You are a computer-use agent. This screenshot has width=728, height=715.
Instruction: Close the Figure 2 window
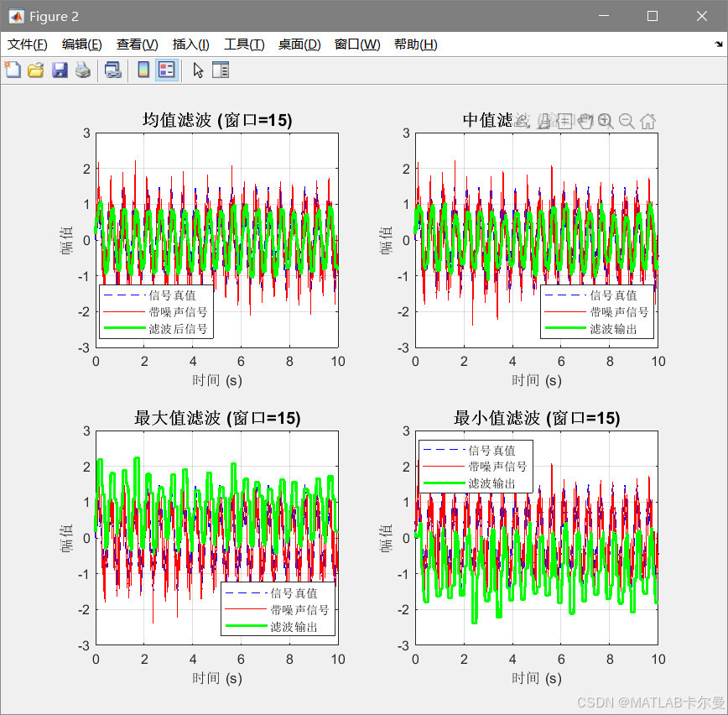[701, 16]
